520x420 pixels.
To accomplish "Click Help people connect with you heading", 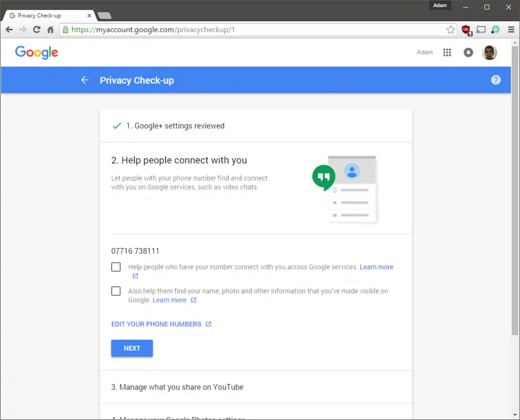I will coord(179,160).
